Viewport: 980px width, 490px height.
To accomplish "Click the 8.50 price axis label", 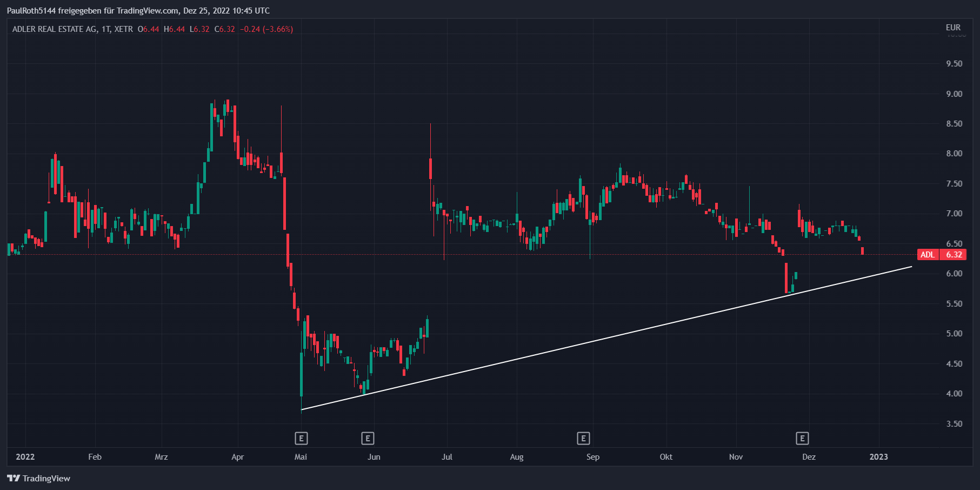I will tap(954, 124).
